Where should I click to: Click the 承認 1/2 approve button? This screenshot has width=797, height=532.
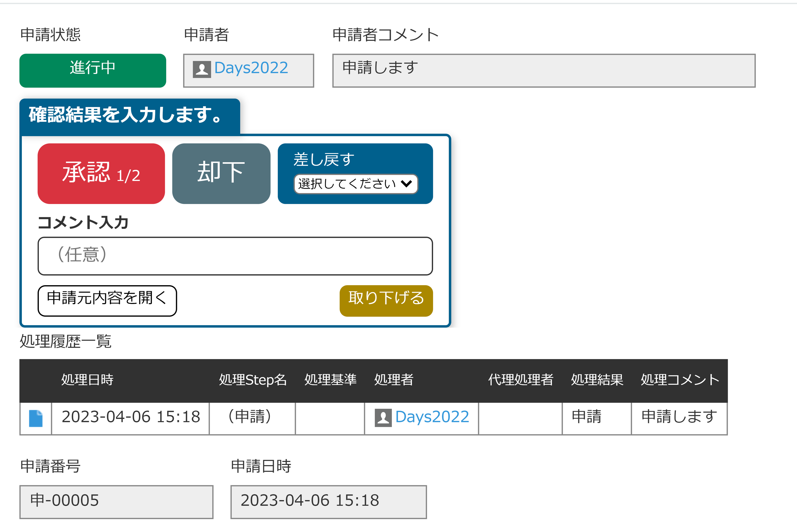[101, 173]
